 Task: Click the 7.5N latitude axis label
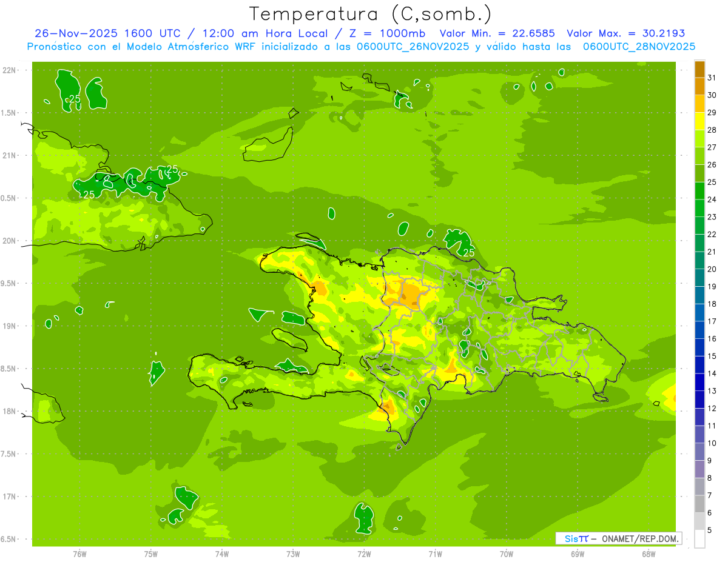click(x=9, y=454)
